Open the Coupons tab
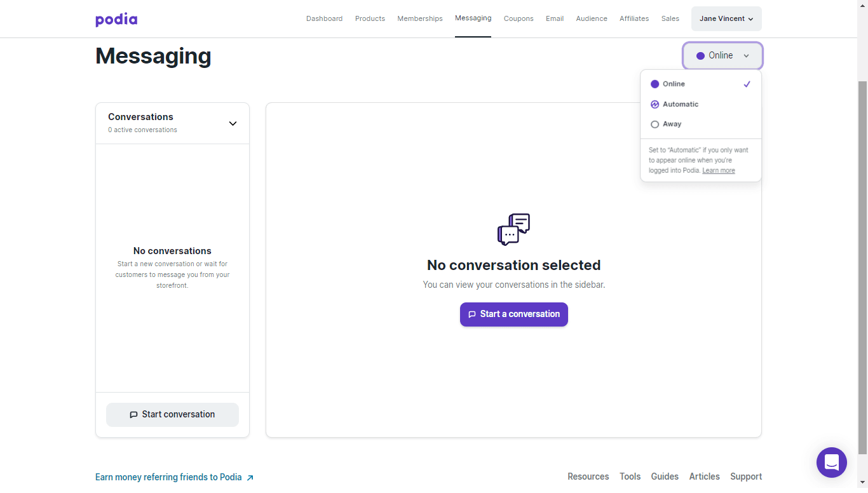 519,18
